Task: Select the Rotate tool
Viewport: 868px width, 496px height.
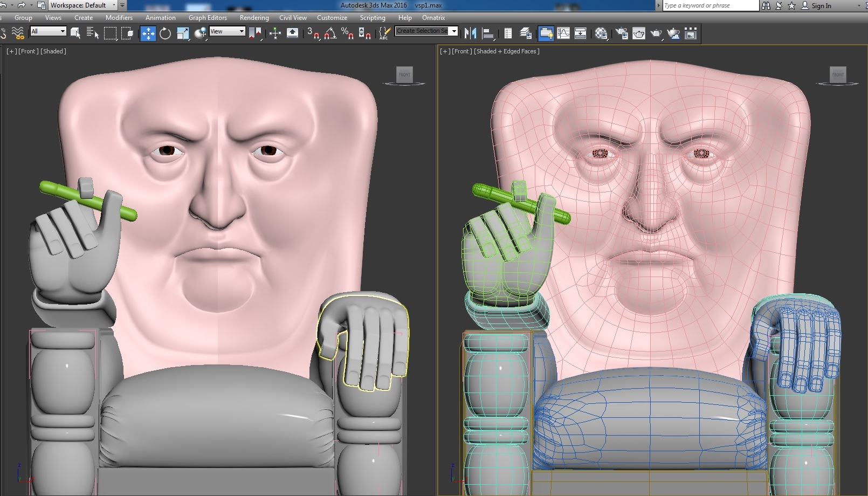Action: pyautogui.click(x=165, y=33)
